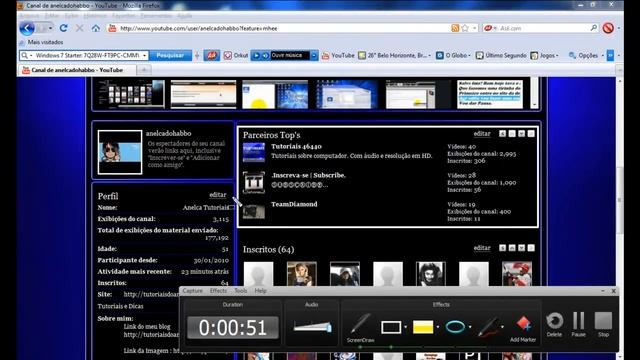Go back with the Firefox back arrow
The height and width of the screenshot is (360, 640).
tap(27, 28)
